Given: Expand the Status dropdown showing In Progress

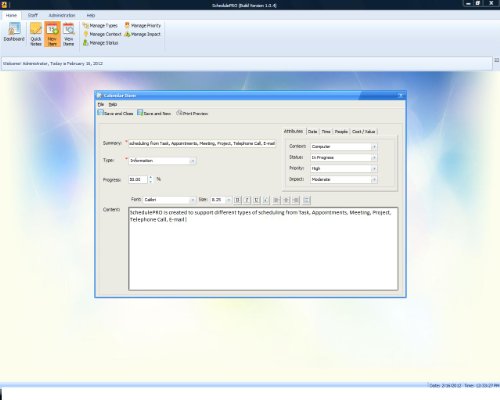Looking at the screenshot, I should [x=374, y=158].
